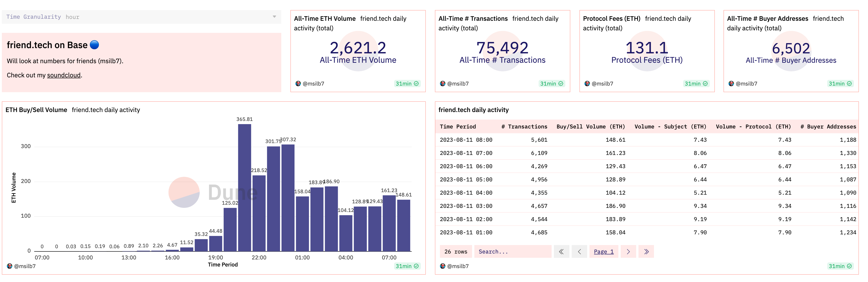Go to next page of table
The height and width of the screenshot is (282, 868).
[x=628, y=252]
